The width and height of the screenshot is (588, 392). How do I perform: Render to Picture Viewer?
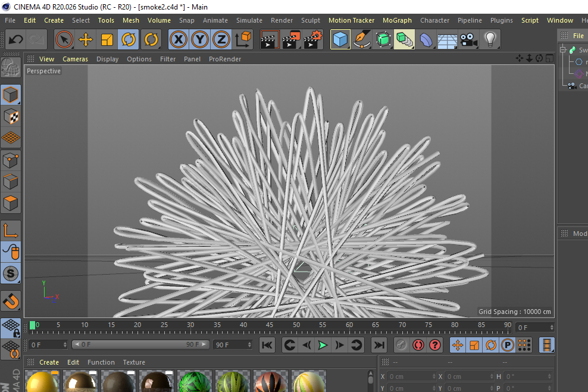pyautogui.click(x=291, y=39)
